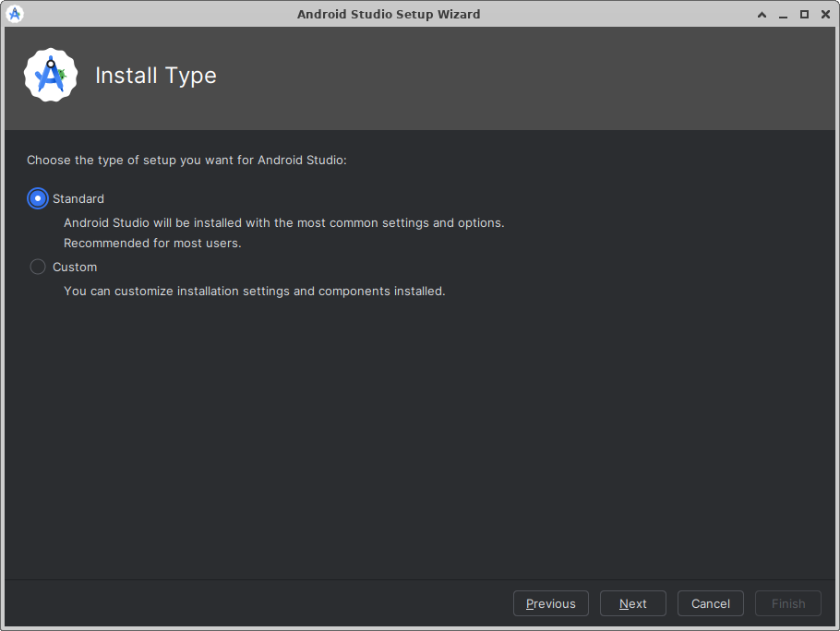Click the "most common settings and options" description
Screen dimensions: 840x631
[283, 222]
